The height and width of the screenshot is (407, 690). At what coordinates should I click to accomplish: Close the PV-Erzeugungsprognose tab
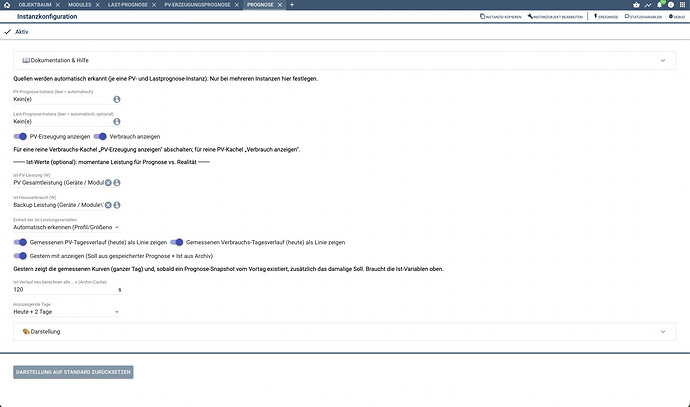pyautogui.click(x=237, y=5)
